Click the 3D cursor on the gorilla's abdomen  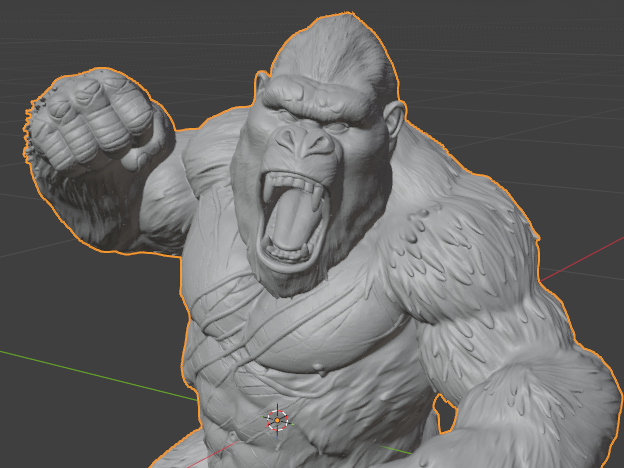coord(277,420)
